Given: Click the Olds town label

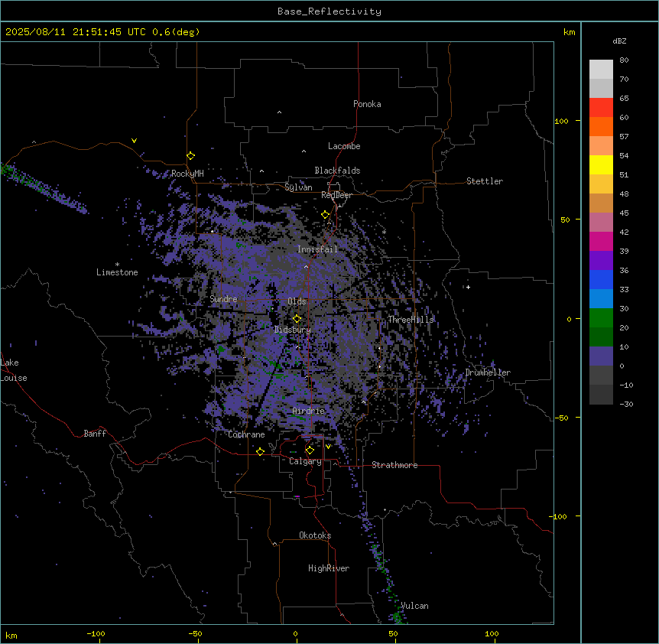Looking at the screenshot, I should click(x=297, y=301).
